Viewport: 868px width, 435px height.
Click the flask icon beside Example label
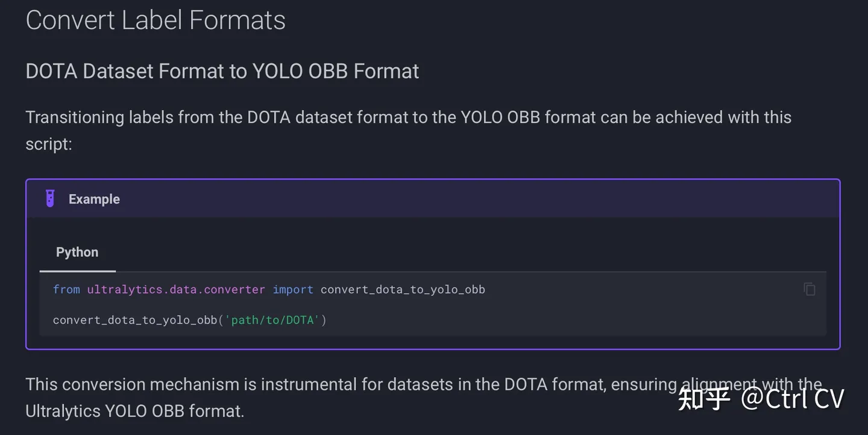click(49, 198)
